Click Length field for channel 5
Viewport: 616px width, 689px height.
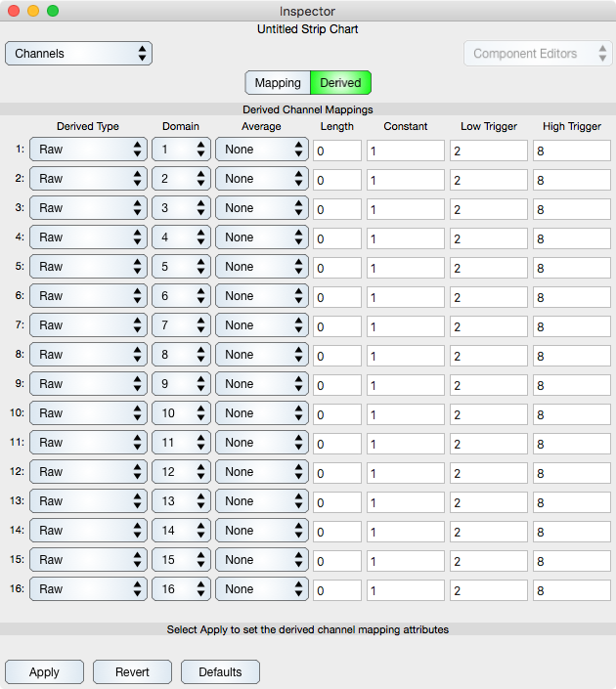[x=337, y=268]
